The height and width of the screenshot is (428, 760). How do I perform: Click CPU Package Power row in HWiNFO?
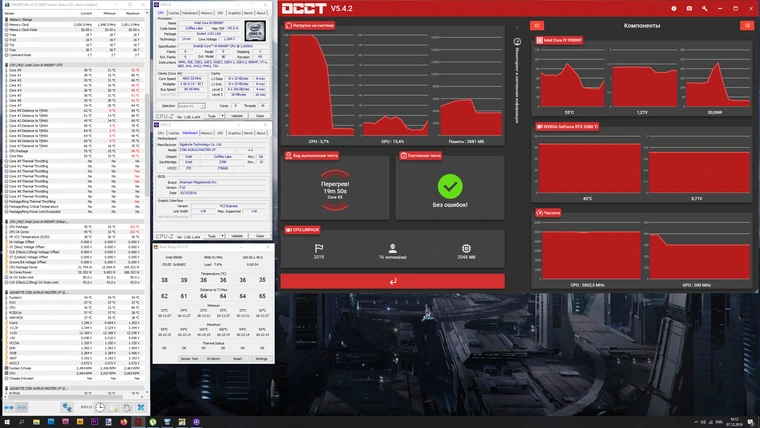(73, 267)
